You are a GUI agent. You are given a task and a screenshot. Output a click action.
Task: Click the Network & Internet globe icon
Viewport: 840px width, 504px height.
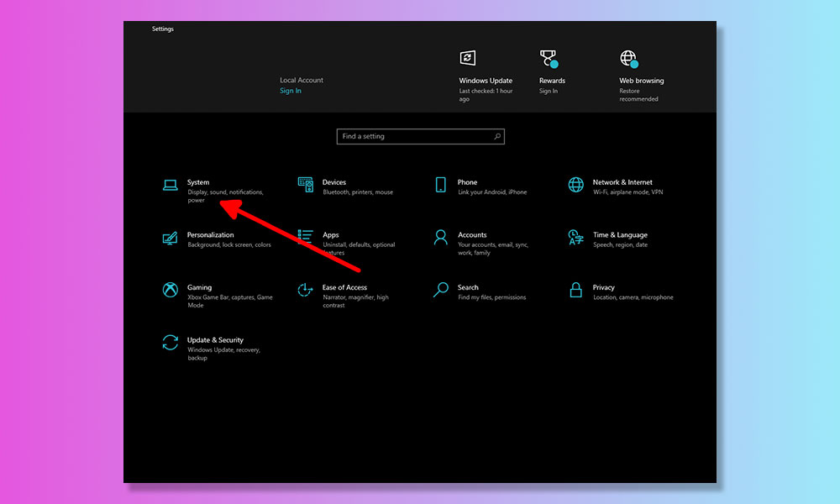(576, 185)
